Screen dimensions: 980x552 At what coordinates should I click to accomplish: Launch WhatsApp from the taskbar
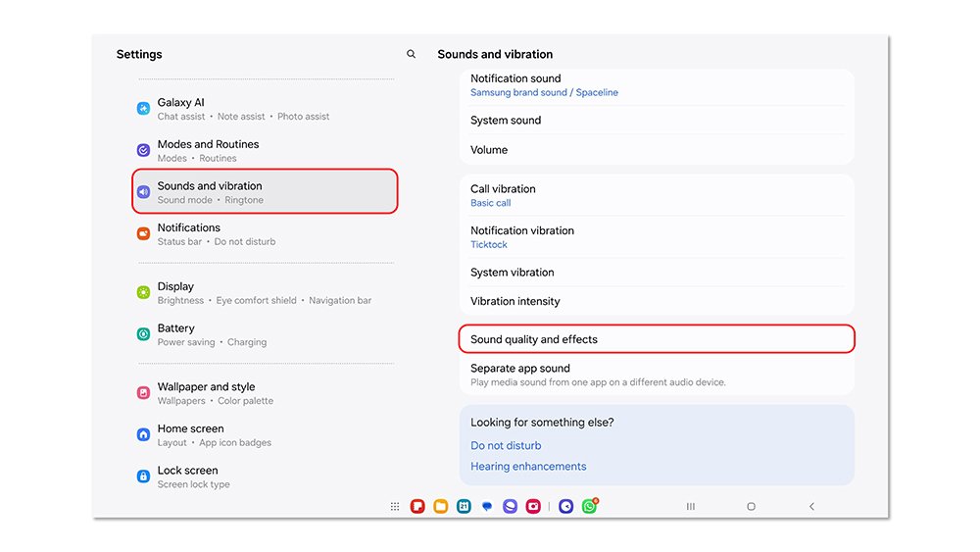pyautogui.click(x=589, y=507)
